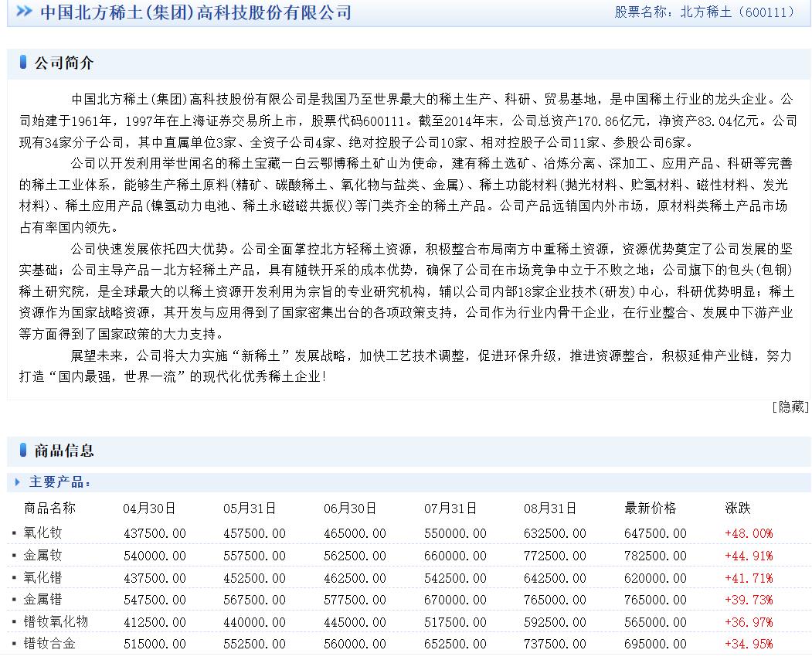This screenshot has height=660, width=812.
Task: Click the 412500.00 April value for 镨钕氧化物
Action: 155,622
